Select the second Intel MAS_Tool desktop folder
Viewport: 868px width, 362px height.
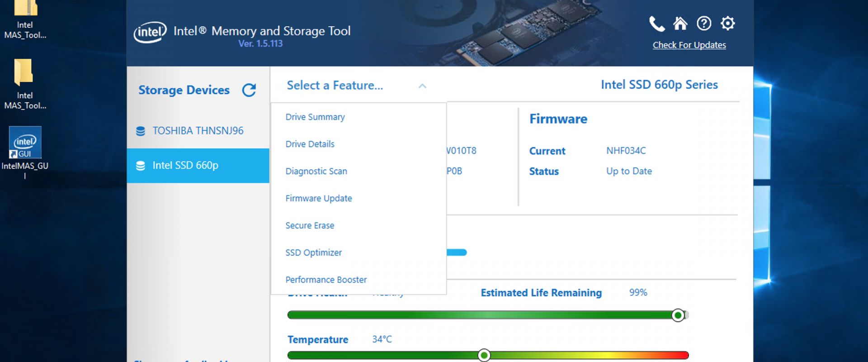[25, 85]
